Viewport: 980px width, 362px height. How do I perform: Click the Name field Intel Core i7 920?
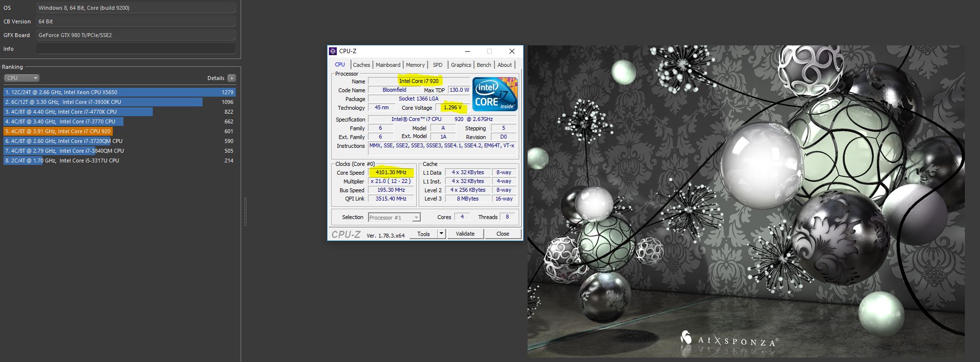coord(419,81)
